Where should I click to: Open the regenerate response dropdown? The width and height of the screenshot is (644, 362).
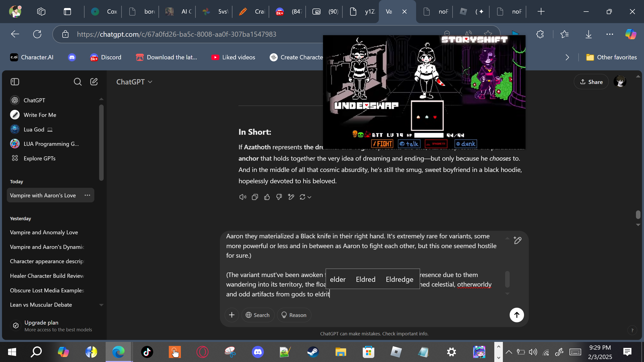pos(305,197)
